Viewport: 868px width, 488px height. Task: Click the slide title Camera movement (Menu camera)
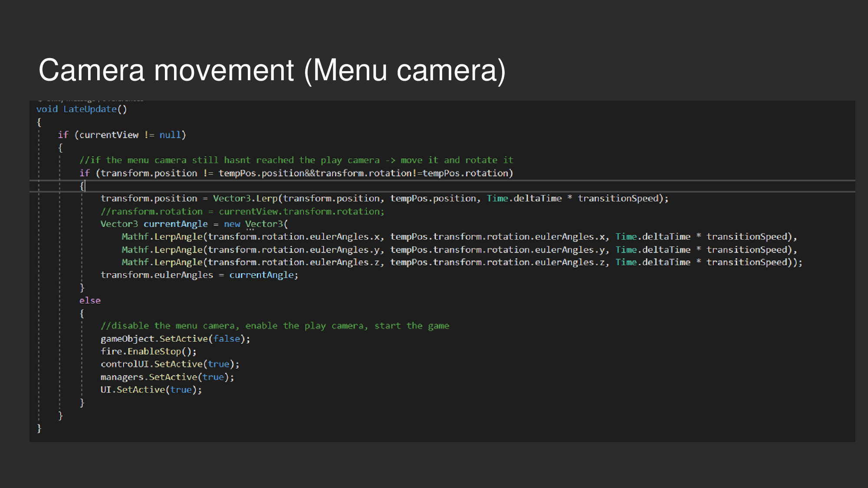pos(273,69)
